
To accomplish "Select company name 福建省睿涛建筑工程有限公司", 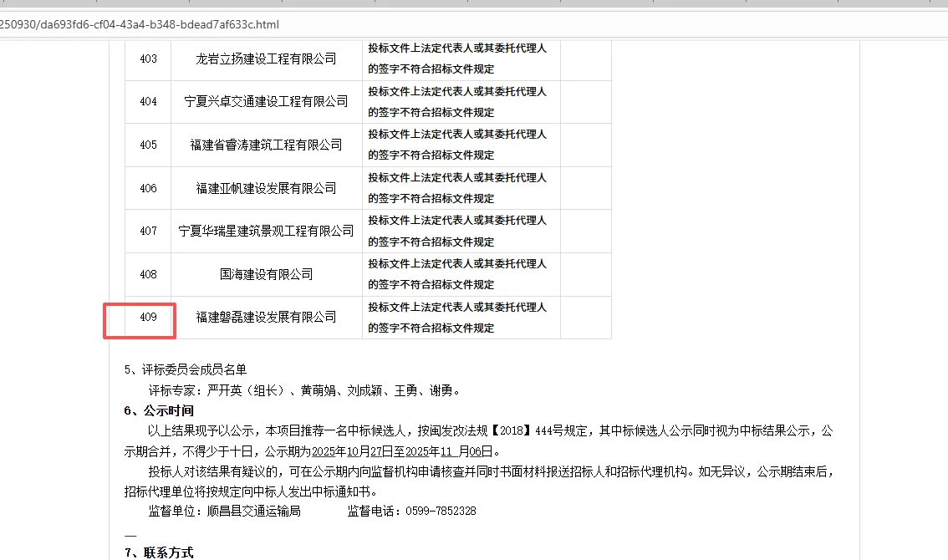I will pyautogui.click(x=266, y=145).
